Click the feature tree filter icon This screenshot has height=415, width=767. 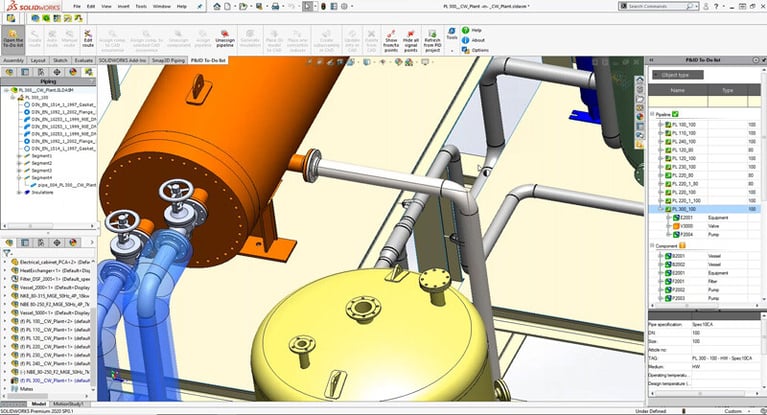coord(7,253)
